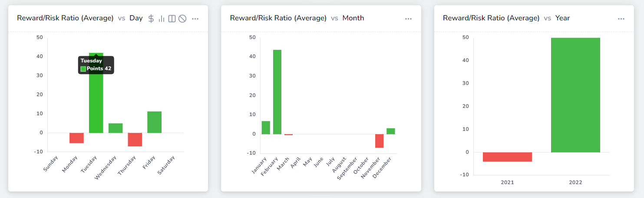Click the column layout icon in Day panel
Image resolution: width=644 pixels, height=198 pixels.
tap(172, 19)
